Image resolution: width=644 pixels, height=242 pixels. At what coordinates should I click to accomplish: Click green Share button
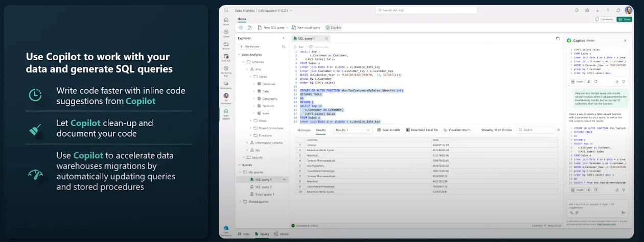[624, 19]
